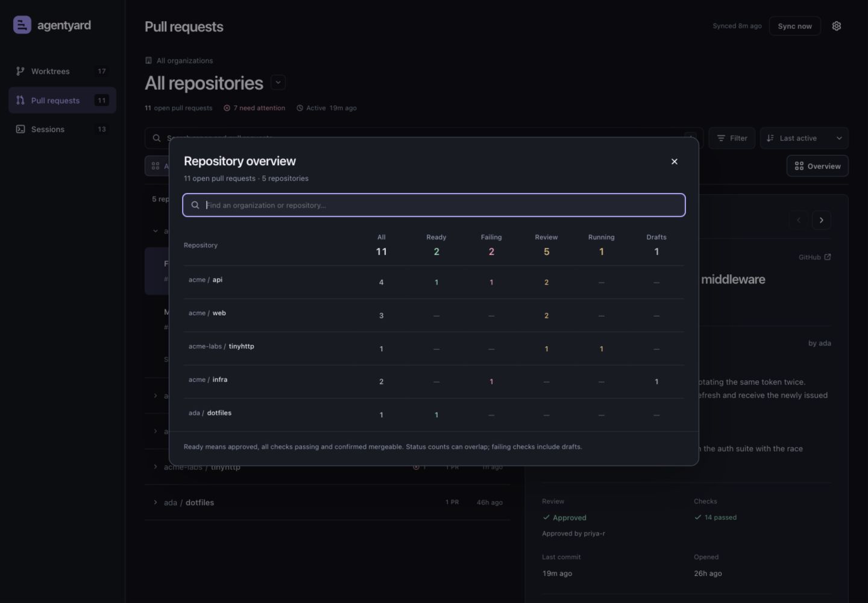Select Pull requests in the sidebar

(x=62, y=100)
